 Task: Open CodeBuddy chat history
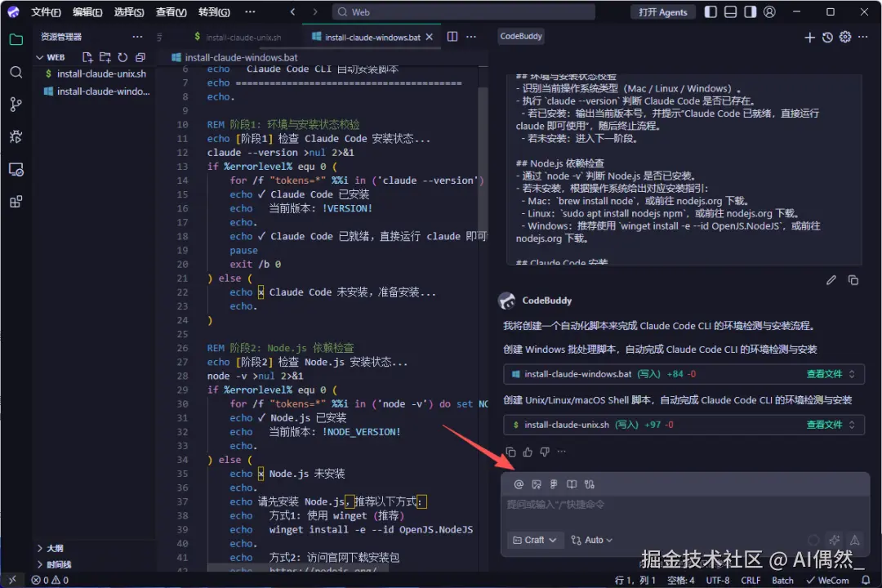tap(827, 37)
